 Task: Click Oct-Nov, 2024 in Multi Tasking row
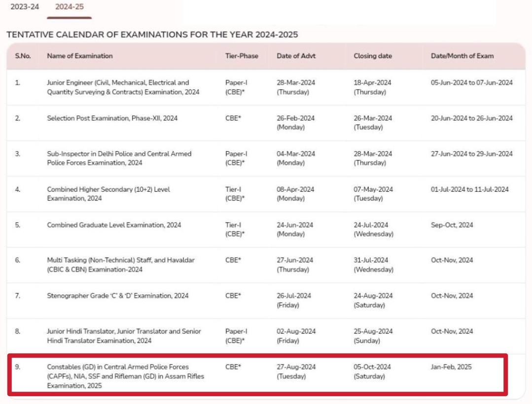pyautogui.click(x=452, y=260)
